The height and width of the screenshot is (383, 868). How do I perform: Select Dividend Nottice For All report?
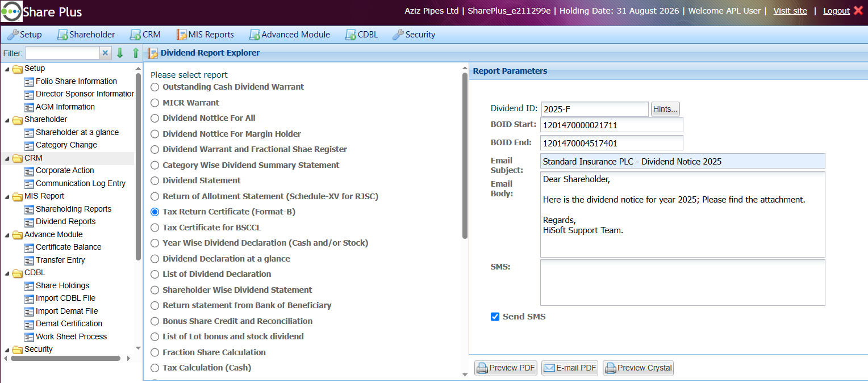tap(155, 119)
